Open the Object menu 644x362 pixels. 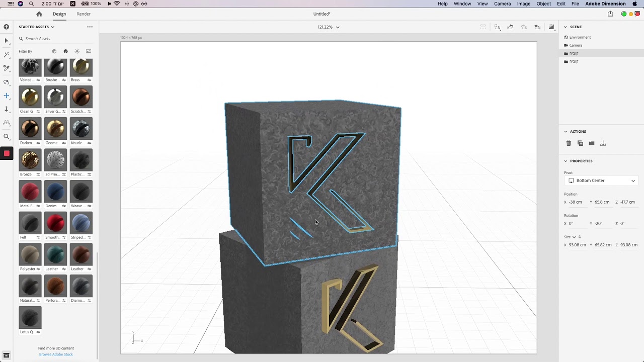(x=544, y=4)
